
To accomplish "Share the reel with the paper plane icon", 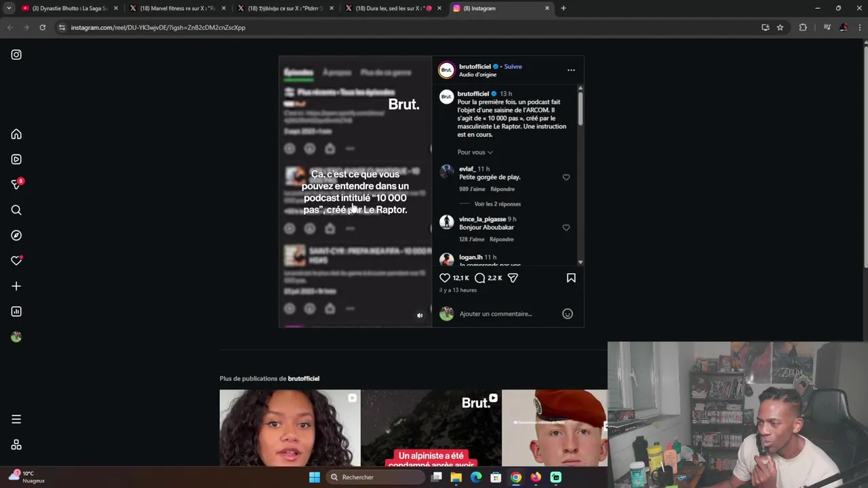I will (x=513, y=278).
